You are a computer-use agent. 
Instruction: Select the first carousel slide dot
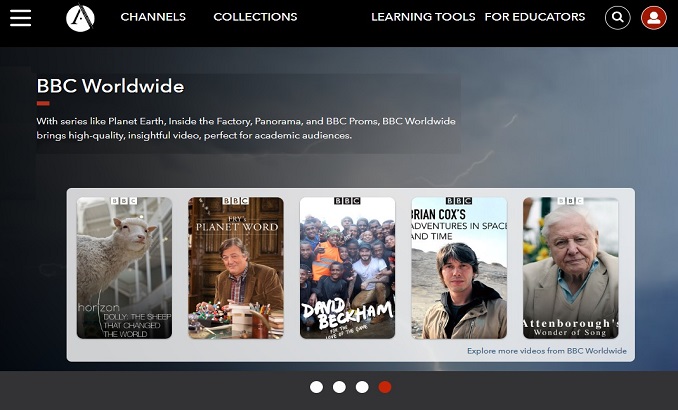point(316,387)
